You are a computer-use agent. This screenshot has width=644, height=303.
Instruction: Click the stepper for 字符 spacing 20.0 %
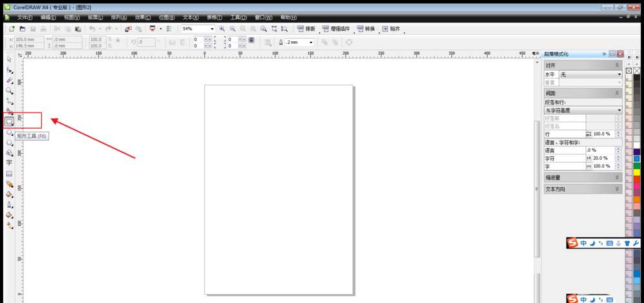pyautogui.click(x=618, y=158)
